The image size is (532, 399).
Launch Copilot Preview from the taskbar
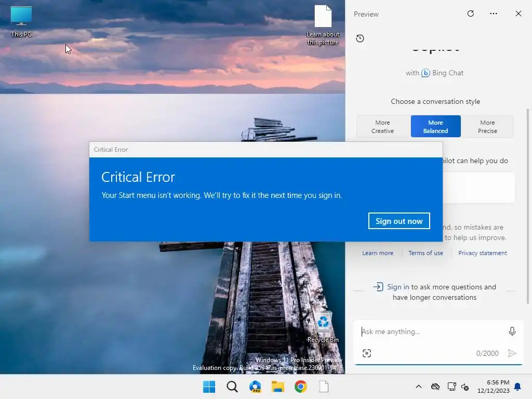pos(255,387)
